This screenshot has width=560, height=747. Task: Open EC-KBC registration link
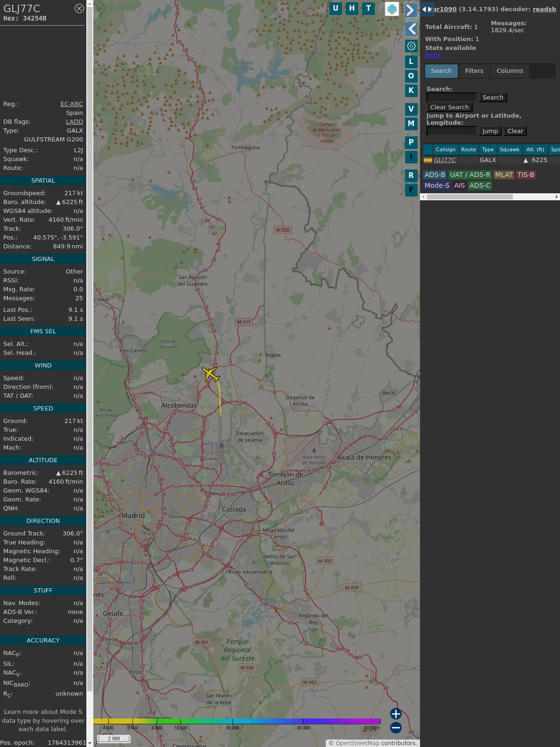pos(72,104)
